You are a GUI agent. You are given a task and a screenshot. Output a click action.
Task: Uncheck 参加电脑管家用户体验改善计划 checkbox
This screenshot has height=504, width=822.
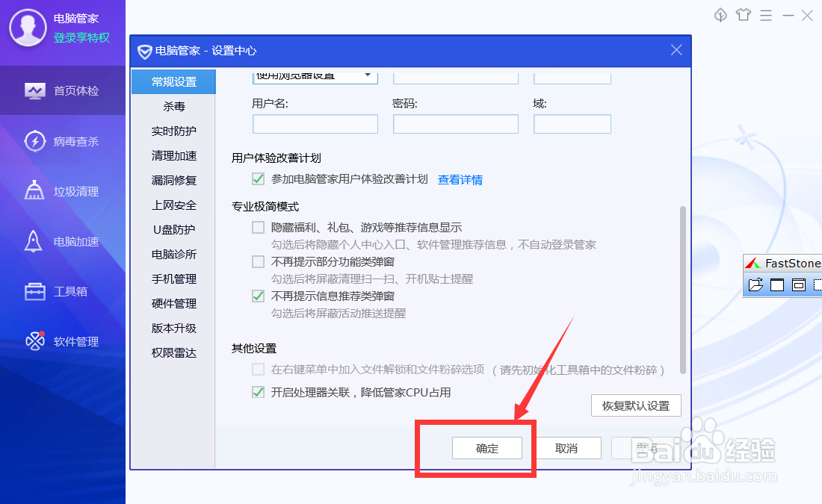pyautogui.click(x=258, y=179)
